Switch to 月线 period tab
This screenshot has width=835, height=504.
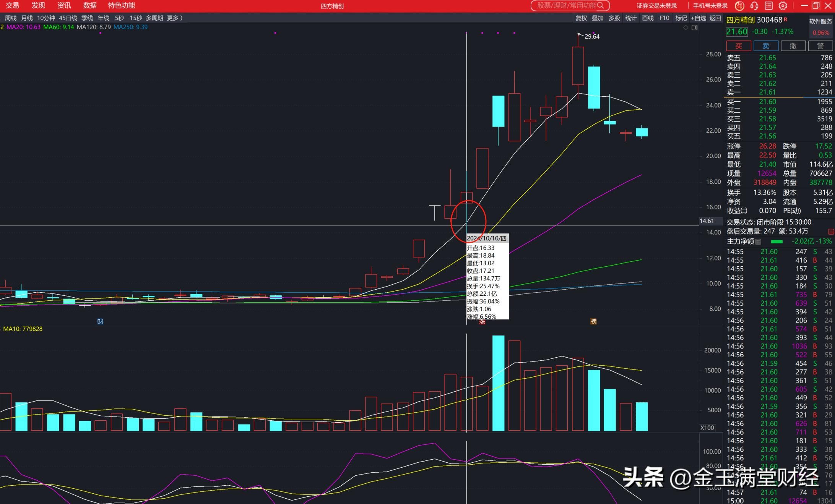(27, 18)
